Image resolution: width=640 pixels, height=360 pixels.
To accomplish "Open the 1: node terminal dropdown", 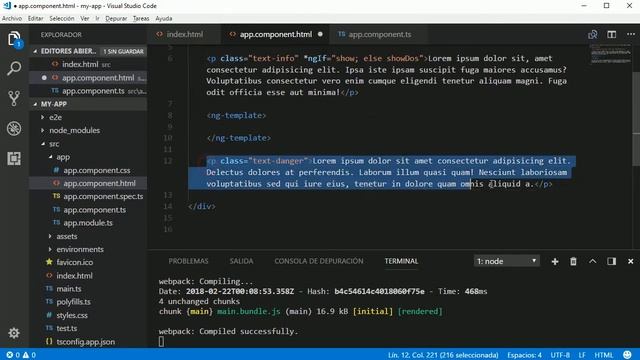I will [x=507, y=261].
